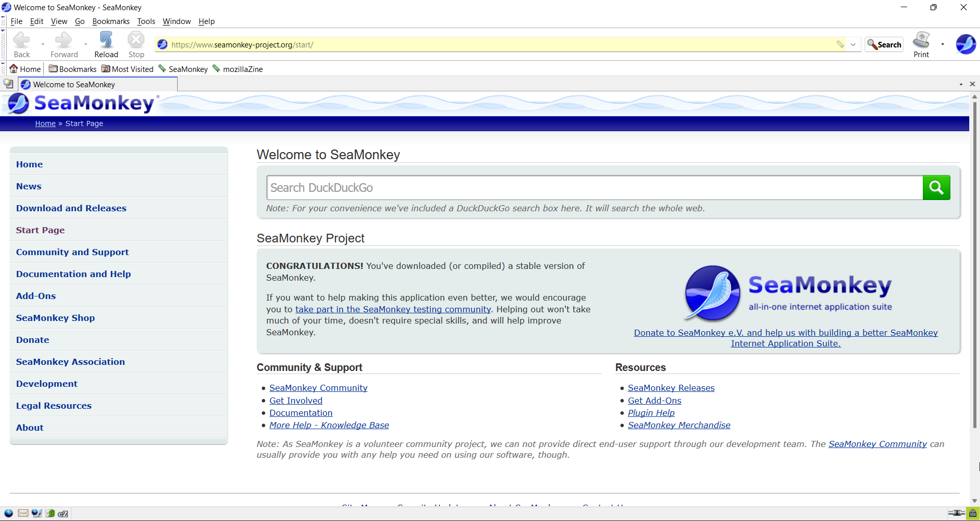
Task: Open the Plugin Help link
Action: (x=651, y=413)
